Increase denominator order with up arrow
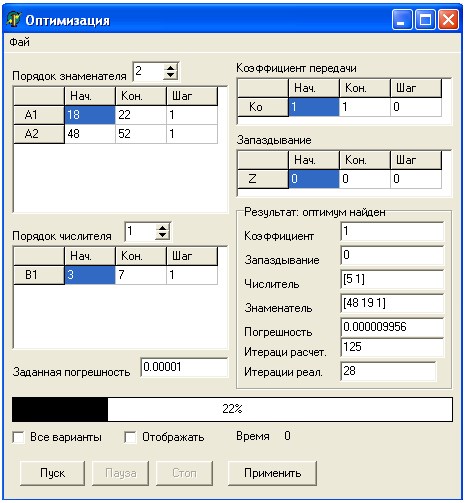 click(170, 68)
